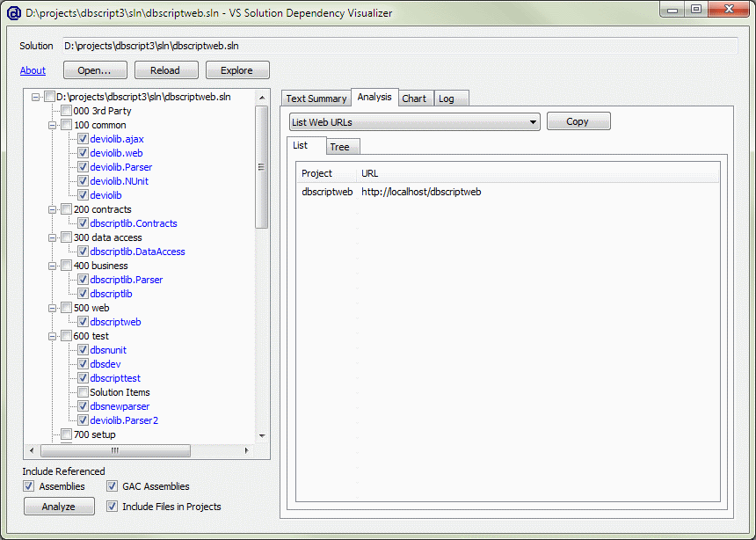Image resolution: width=756 pixels, height=540 pixels.
Task: Click the Project column header
Action: tap(326, 173)
